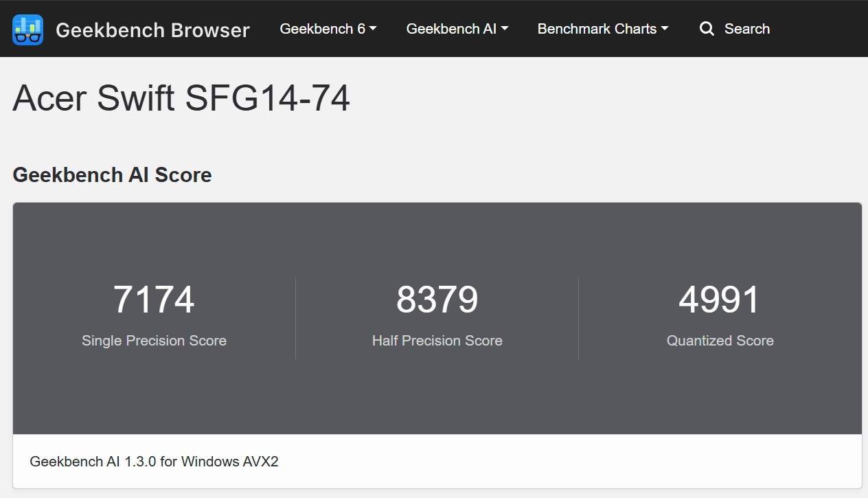Open the Search link text
Screen dimensions: 868x498
(x=747, y=29)
